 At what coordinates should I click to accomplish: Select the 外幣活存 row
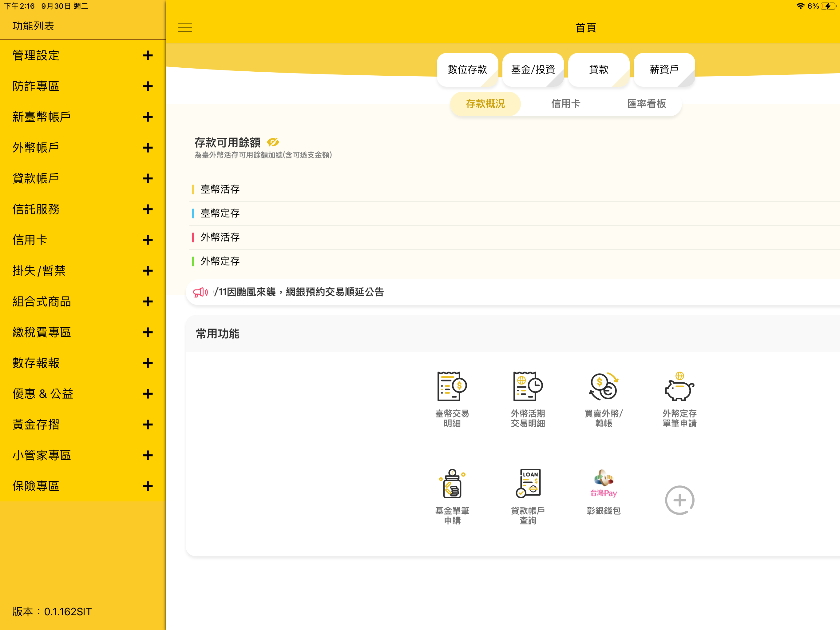tap(515, 237)
